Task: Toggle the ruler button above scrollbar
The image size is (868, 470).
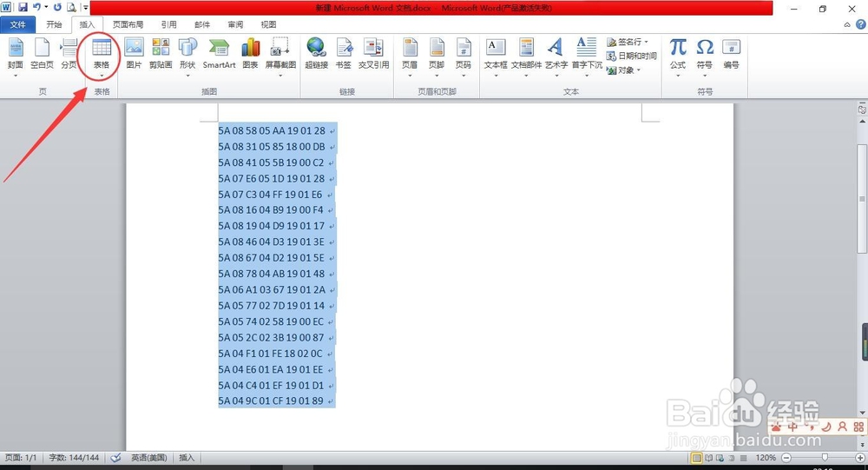Action: [862, 109]
